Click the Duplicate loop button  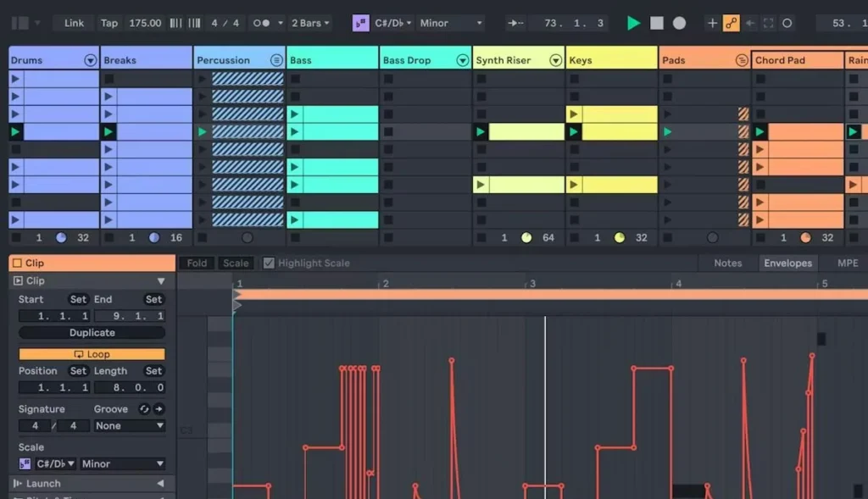point(92,332)
